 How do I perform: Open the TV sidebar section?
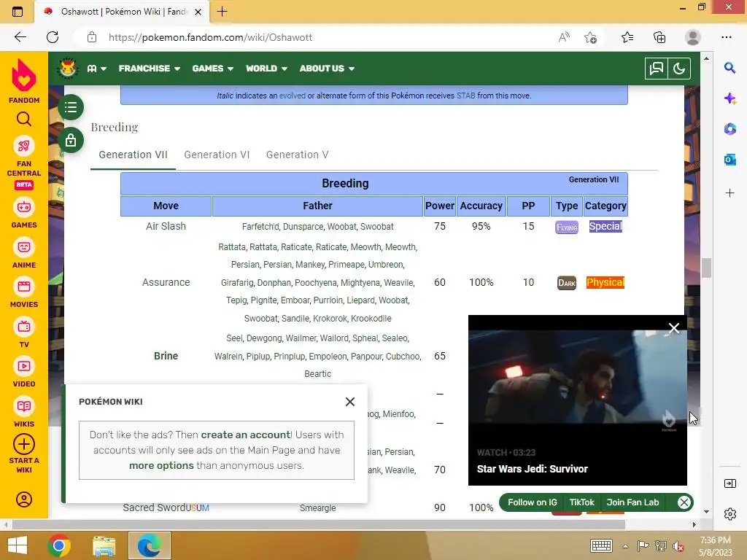(24, 332)
